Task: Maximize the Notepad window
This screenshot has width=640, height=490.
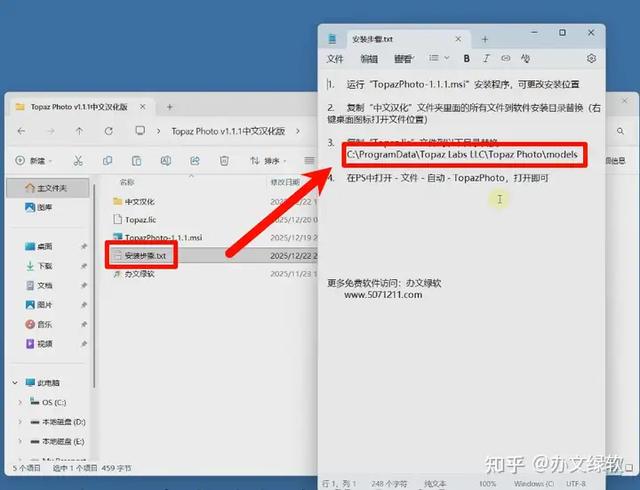Action: (x=562, y=33)
